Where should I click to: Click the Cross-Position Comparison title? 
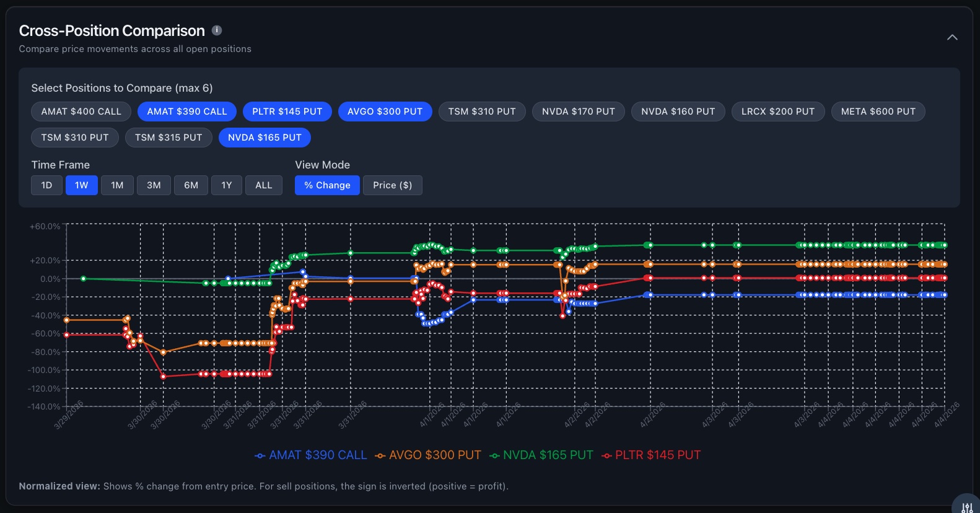tap(112, 31)
